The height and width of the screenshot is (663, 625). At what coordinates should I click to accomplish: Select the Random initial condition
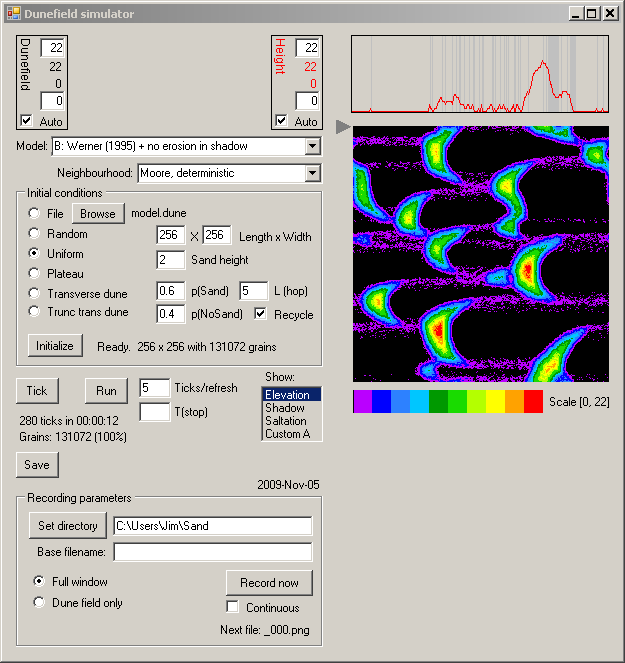coord(35,234)
